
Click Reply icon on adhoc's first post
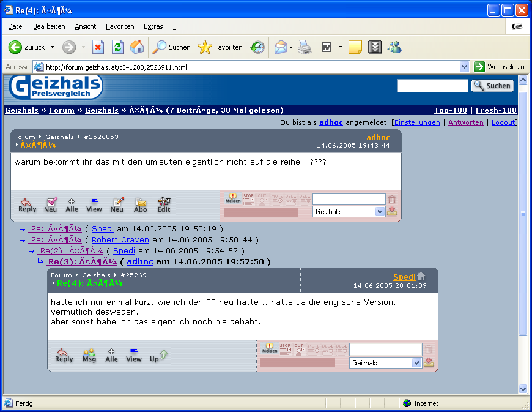click(x=27, y=205)
